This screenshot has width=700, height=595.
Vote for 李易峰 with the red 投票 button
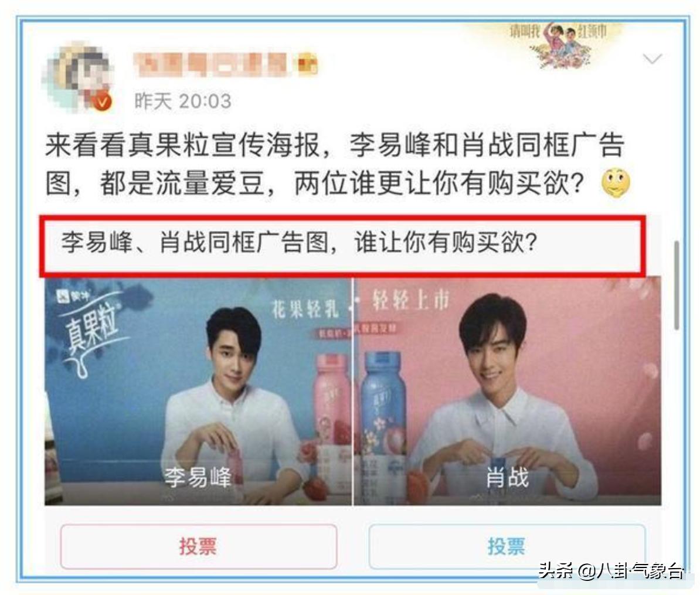coord(199,546)
